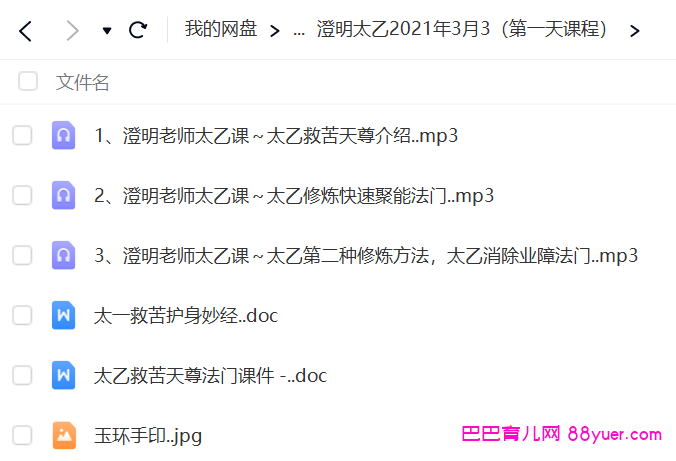Check the box for 太乙救苦天尊介绍 mp3

[x=22, y=135]
